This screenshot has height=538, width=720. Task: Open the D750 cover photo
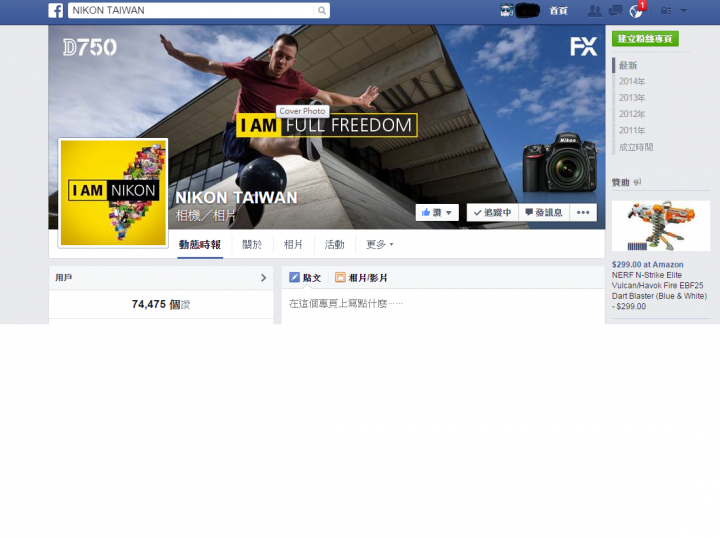coord(326,127)
